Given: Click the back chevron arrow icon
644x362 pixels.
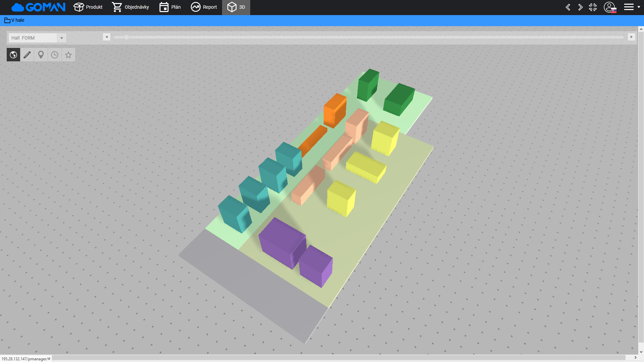Looking at the screenshot, I should (568, 7).
